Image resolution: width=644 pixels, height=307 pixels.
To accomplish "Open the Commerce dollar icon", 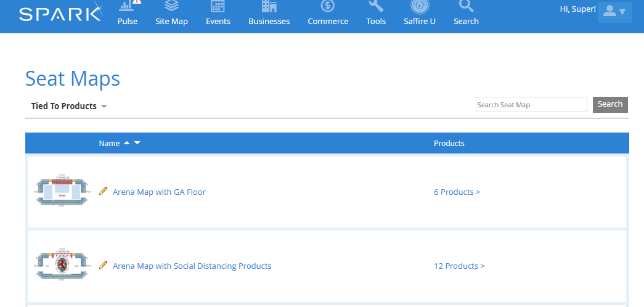I will 328,6.
